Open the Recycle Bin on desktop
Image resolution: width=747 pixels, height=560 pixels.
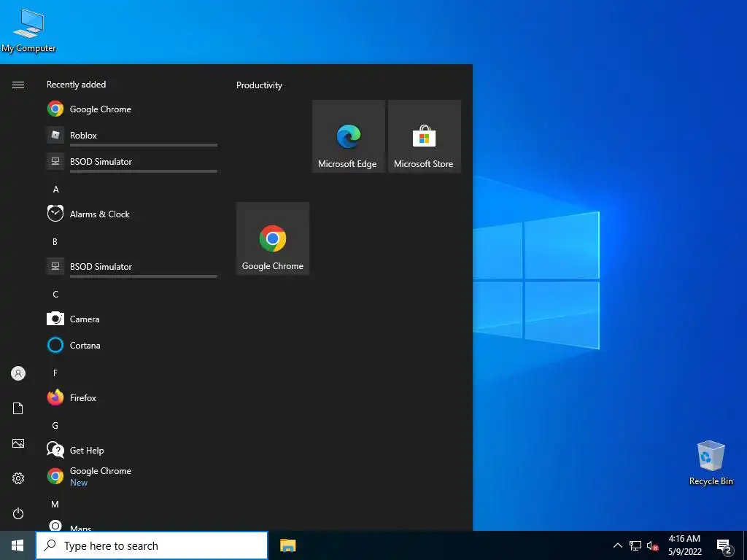[711, 463]
